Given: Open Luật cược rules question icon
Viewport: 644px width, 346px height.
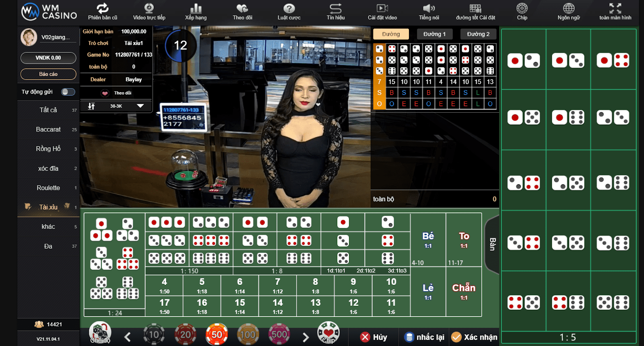Looking at the screenshot, I should [x=289, y=8].
